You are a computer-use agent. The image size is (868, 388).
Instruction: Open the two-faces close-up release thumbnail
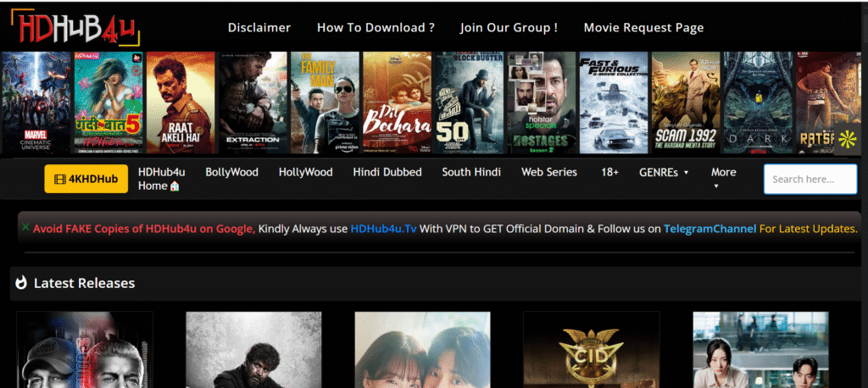[422, 349]
